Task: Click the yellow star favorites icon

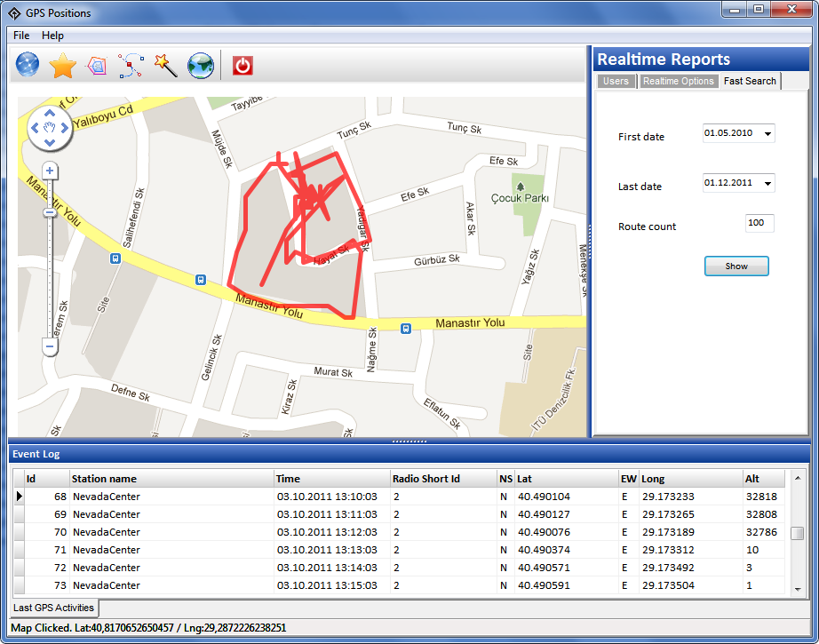Action: [63, 66]
